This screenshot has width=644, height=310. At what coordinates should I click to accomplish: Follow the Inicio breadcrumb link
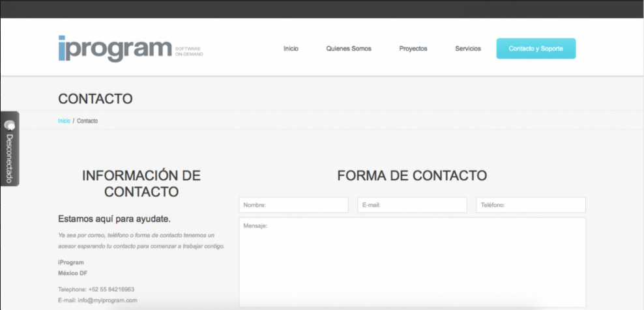(x=64, y=121)
